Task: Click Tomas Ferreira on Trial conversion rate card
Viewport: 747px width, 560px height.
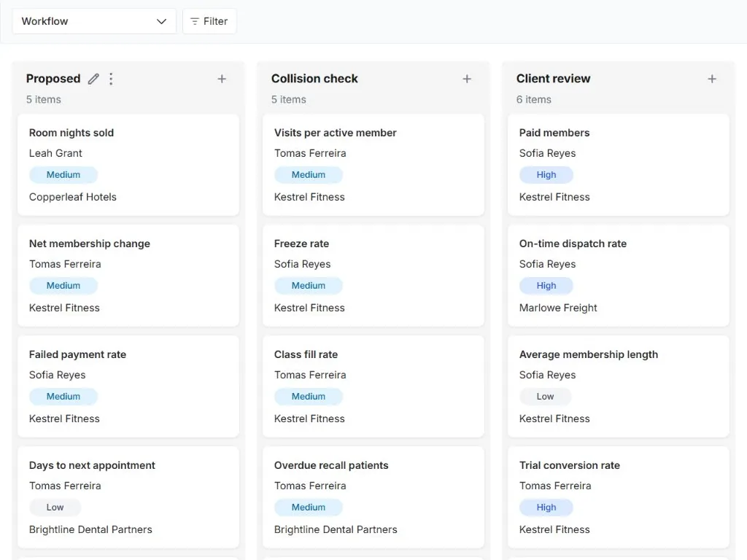Action: pyautogui.click(x=555, y=486)
